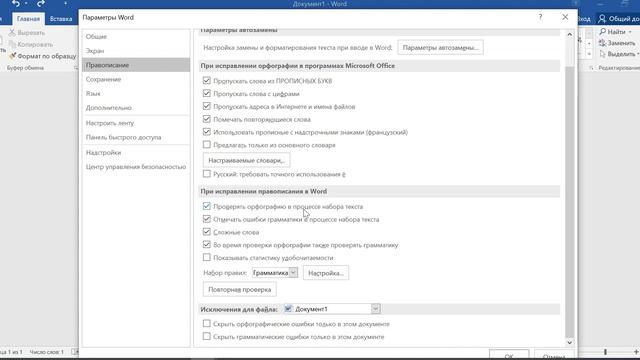
Task: Switch to the Главная ribbon tab
Action: 28,19
